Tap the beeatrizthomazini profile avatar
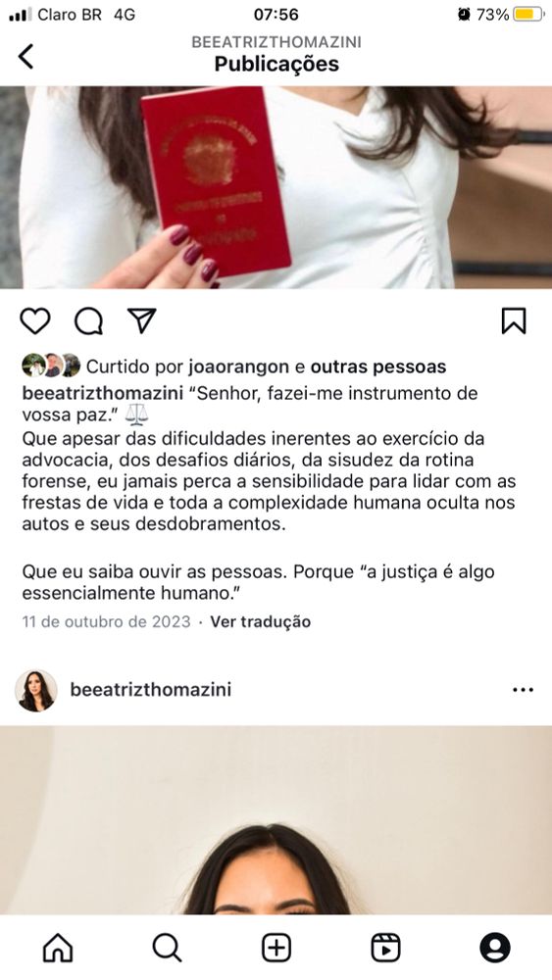The height and width of the screenshot is (980, 552). pos(36,691)
